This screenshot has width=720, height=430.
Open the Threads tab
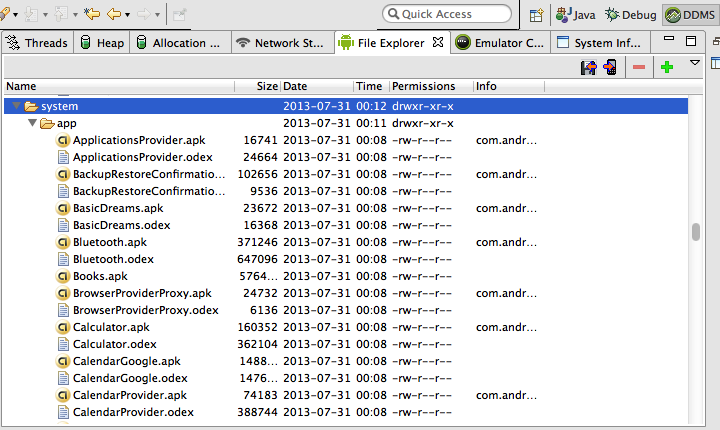[x=38, y=43]
